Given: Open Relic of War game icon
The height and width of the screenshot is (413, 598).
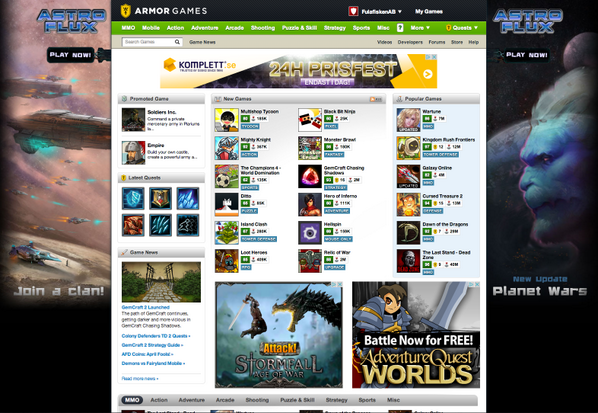Looking at the screenshot, I should [310, 261].
